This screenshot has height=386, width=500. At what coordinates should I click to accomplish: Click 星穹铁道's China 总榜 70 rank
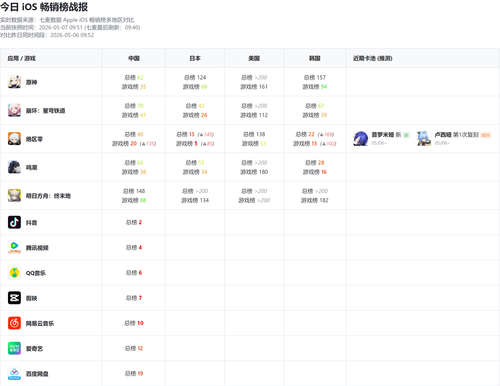point(134,106)
